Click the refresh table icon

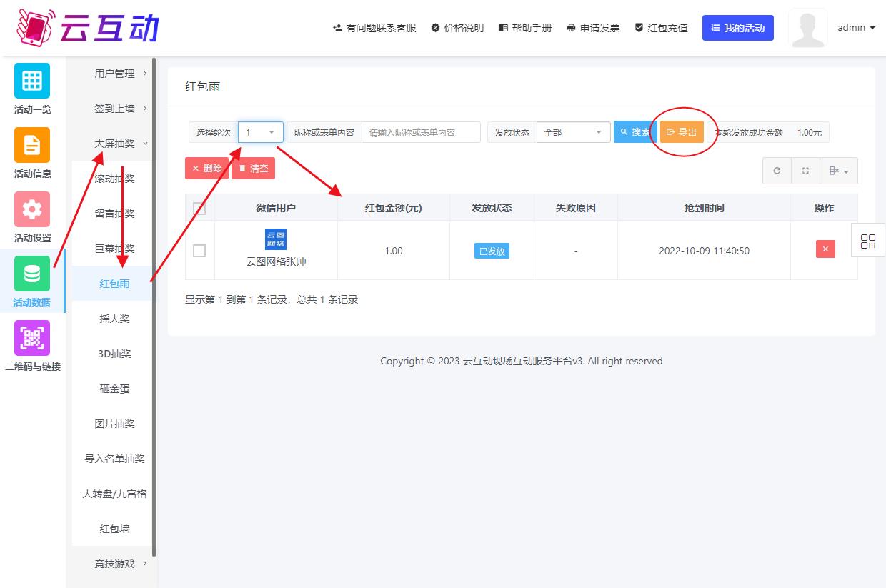pos(777,171)
